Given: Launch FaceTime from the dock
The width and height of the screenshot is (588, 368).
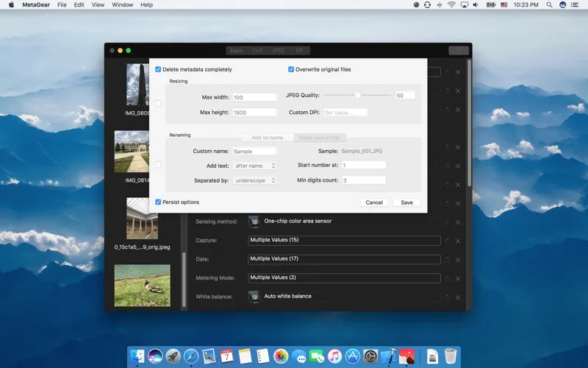Looking at the screenshot, I should [x=317, y=356].
